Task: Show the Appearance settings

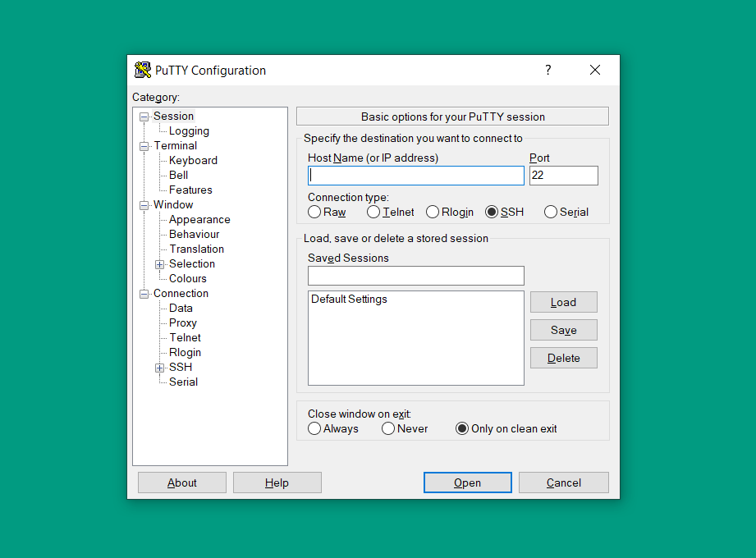Action: point(199,220)
